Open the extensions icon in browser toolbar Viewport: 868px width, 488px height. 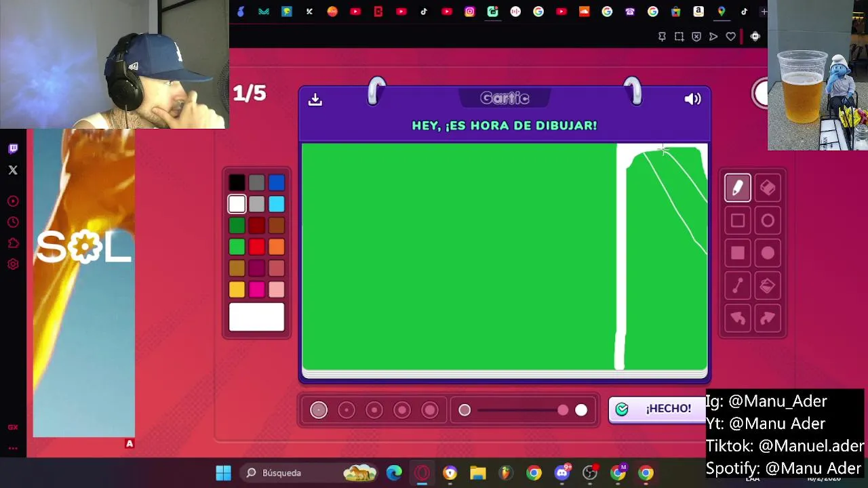(755, 37)
